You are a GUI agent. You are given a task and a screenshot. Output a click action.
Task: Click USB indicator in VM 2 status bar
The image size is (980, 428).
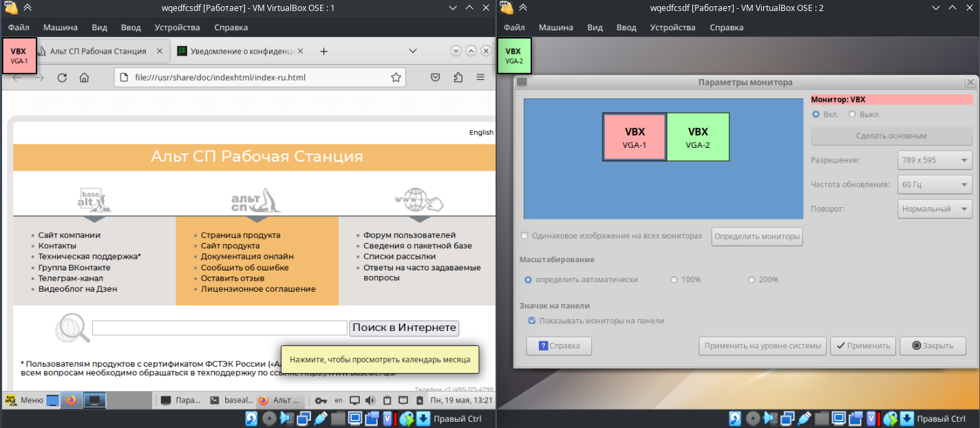[804, 418]
